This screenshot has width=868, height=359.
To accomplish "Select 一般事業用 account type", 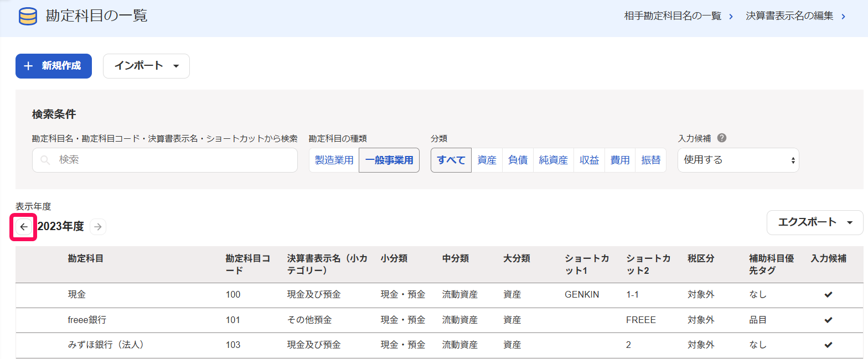I will pos(389,160).
